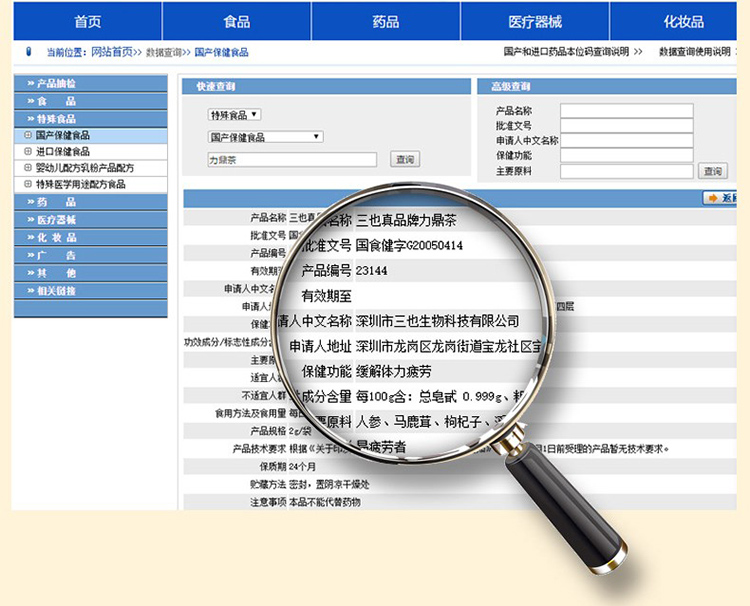Viewport: 750px width, 606px height.
Task: Click the 申请人中文名称 search field
Action: [x=627, y=141]
